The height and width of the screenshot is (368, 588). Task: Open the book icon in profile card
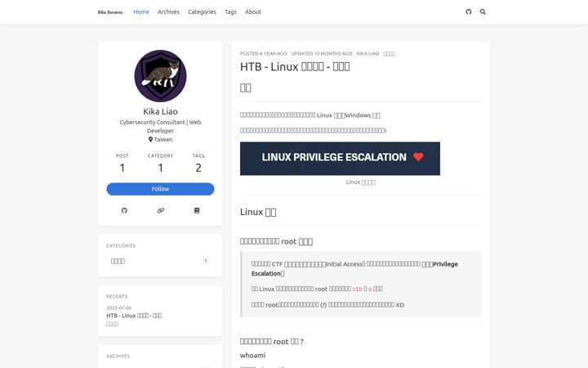197,210
